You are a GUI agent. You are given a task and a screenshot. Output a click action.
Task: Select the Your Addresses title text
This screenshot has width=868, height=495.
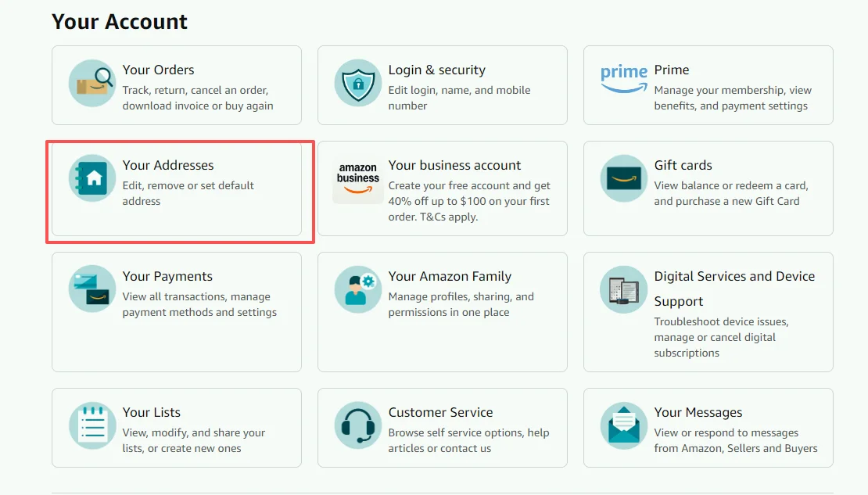pos(167,165)
